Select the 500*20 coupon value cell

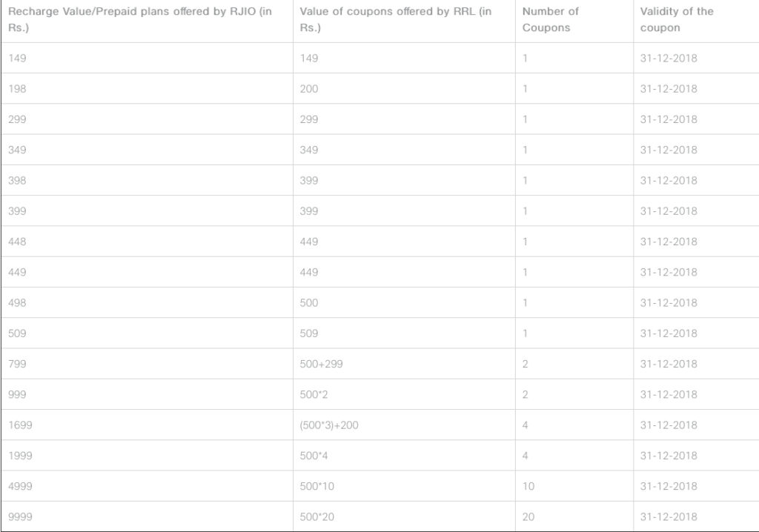404,516
